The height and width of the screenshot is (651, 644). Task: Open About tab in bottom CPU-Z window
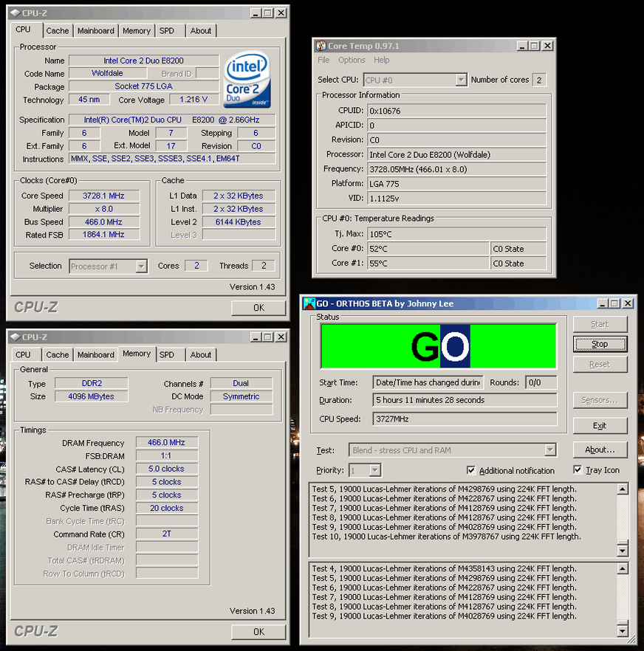click(201, 354)
